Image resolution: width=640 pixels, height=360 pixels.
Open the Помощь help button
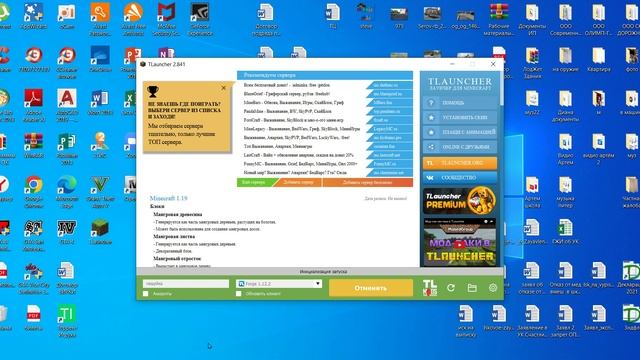coord(460,103)
